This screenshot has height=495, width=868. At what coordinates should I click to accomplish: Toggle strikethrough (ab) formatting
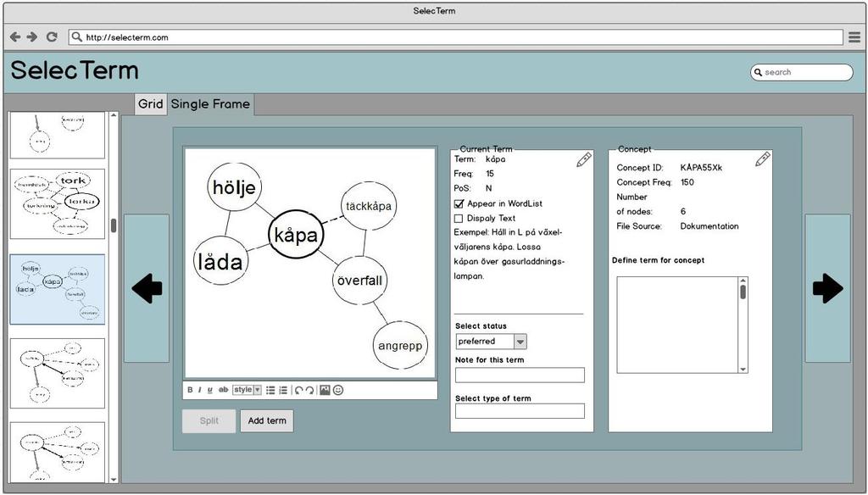click(223, 390)
